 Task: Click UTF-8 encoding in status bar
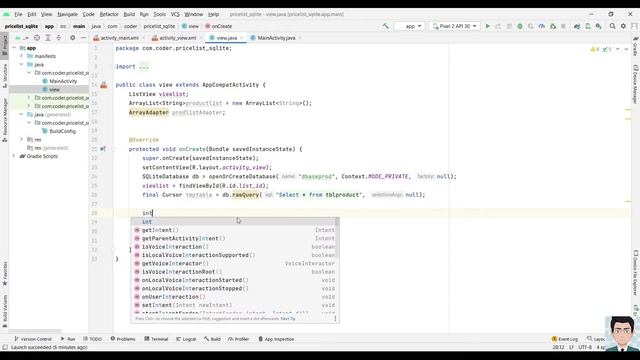[x=585, y=347]
